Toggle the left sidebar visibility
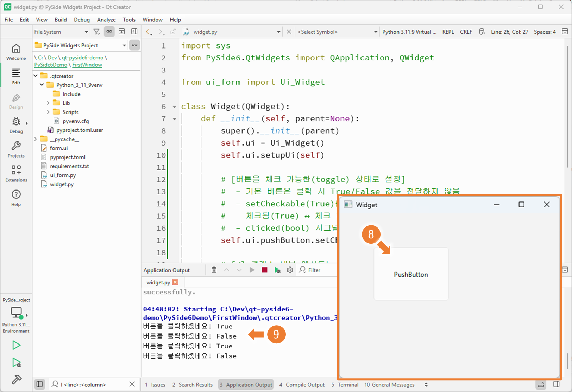The width and height of the screenshot is (572, 392). (x=40, y=384)
